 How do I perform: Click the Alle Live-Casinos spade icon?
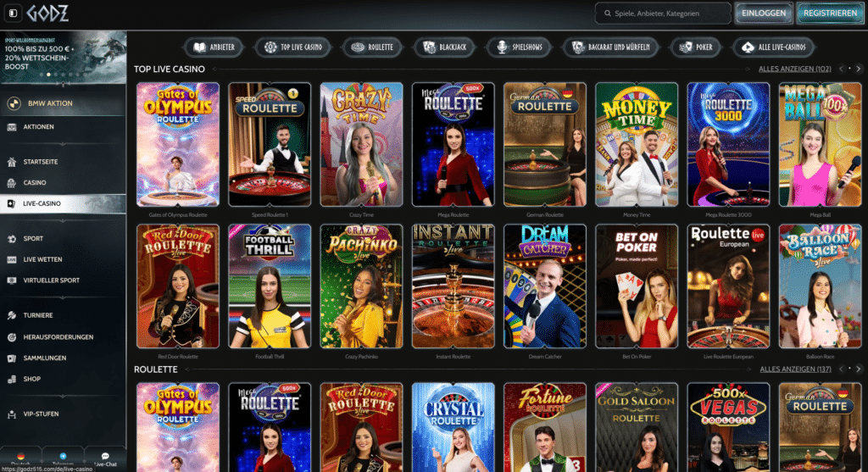(x=748, y=47)
